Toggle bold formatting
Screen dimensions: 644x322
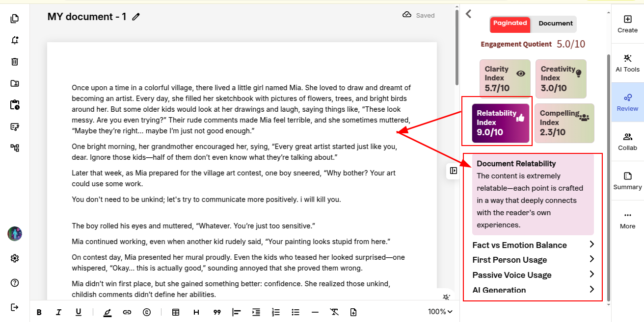coord(39,312)
